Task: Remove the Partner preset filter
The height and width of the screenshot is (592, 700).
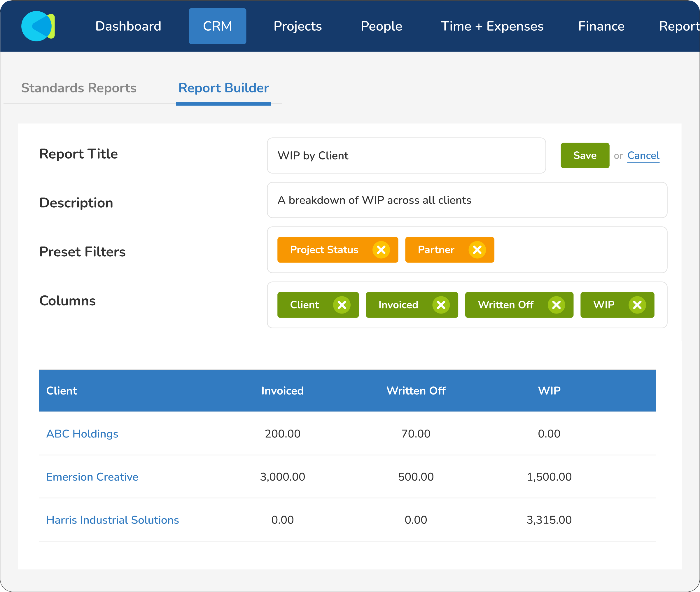Action: click(477, 250)
